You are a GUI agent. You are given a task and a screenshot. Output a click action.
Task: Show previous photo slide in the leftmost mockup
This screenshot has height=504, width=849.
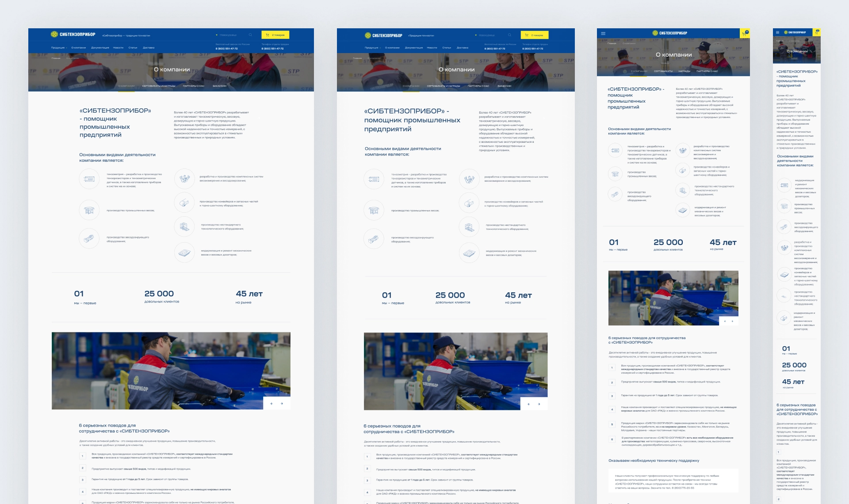click(x=272, y=404)
